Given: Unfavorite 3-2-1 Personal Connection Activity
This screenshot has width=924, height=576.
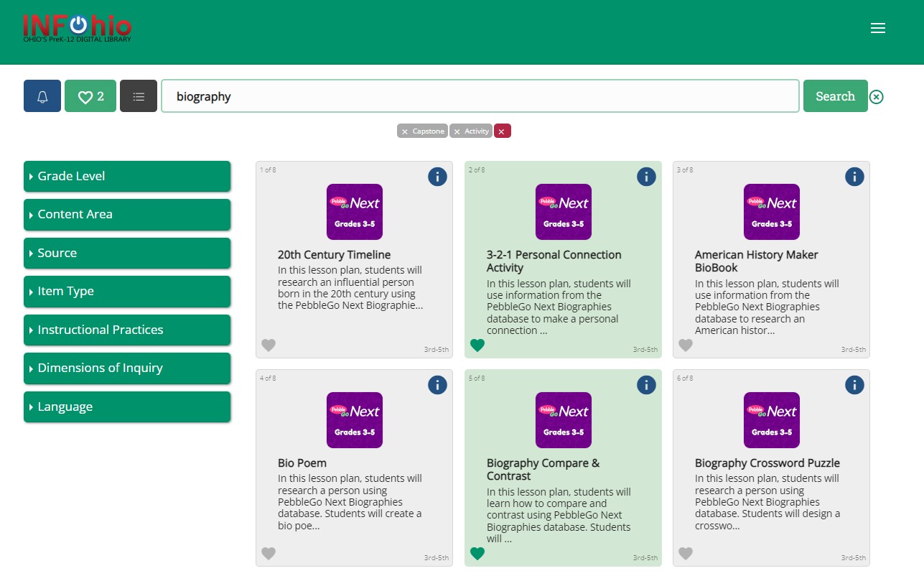Looking at the screenshot, I should point(477,345).
